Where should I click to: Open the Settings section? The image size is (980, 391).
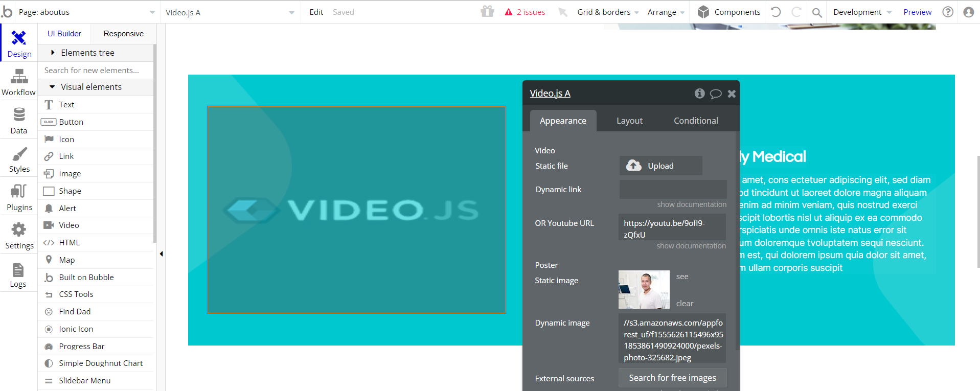click(x=19, y=235)
